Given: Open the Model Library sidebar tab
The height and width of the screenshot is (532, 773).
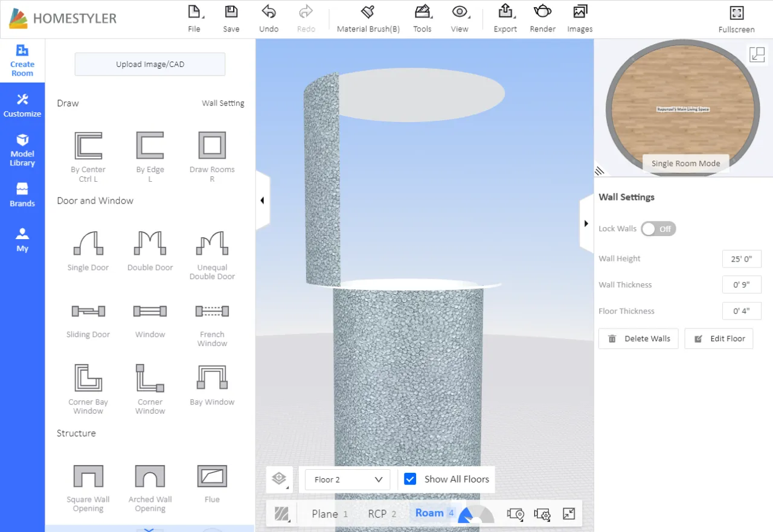Looking at the screenshot, I should click(22, 149).
